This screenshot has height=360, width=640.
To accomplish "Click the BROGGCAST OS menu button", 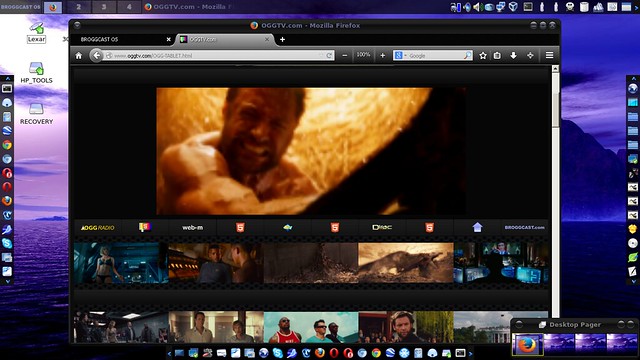I will tap(20, 7).
